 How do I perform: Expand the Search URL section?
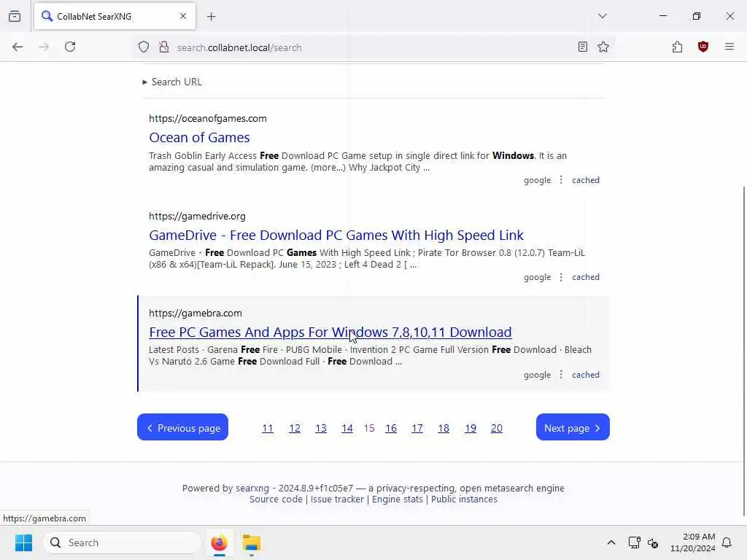coord(172,82)
